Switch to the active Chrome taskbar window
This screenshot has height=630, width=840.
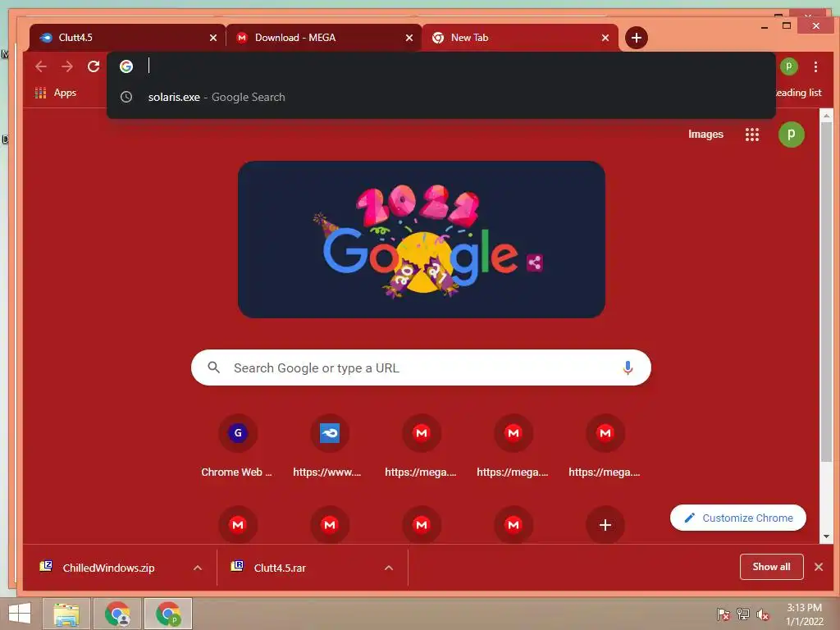click(x=167, y=614)
